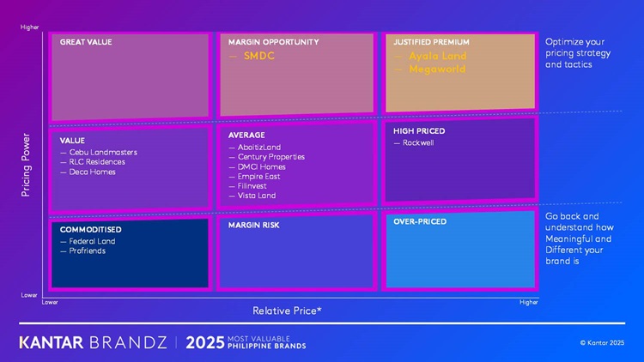
Task: Select DMCI Homes in the Average list
Action: [x=262, y=167]
